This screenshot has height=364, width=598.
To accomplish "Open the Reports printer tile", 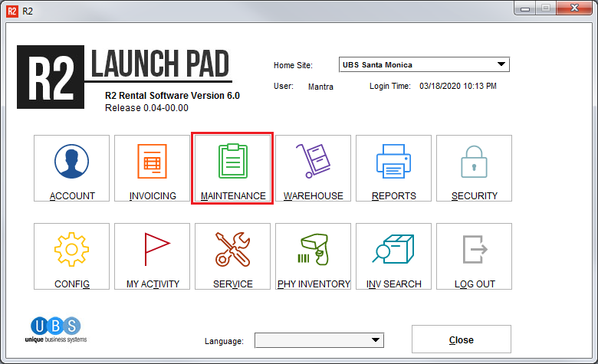I will click(x=393, y=168).
